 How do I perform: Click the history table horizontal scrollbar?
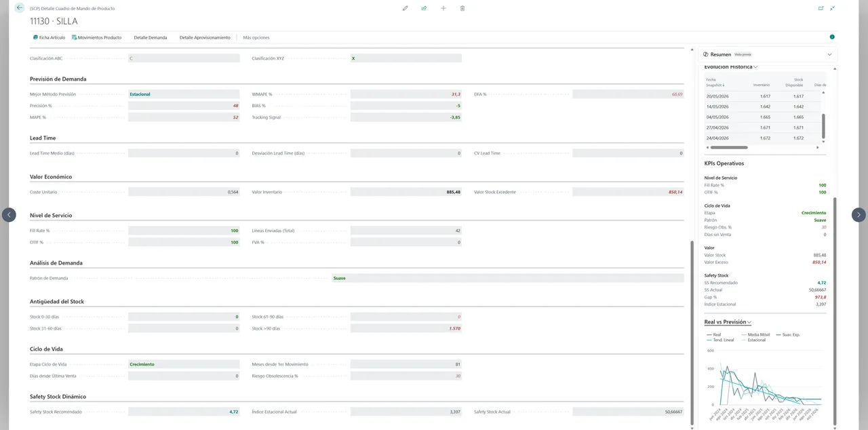pyautogui.click(x=728, y=147)
